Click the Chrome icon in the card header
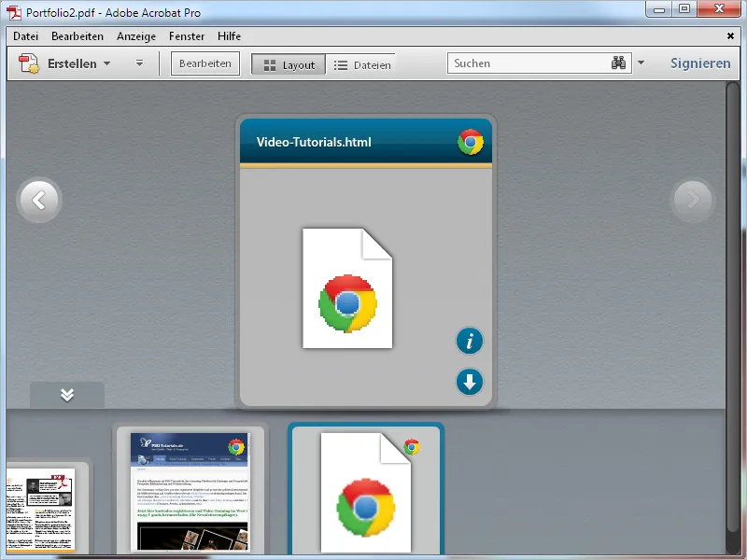 click(471, 142)
